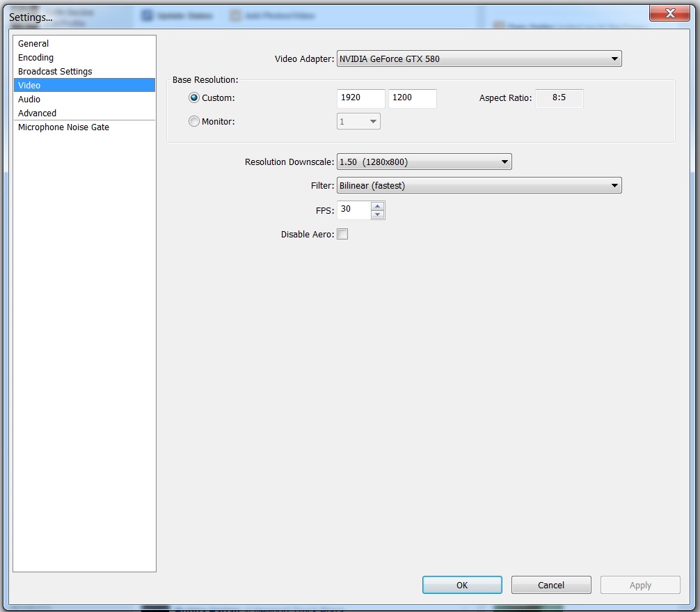Increase FPS with up arrow
Image resolution: width=700 pixels, height=612 pixels.
pyautogui.click(x=378, y=206)
